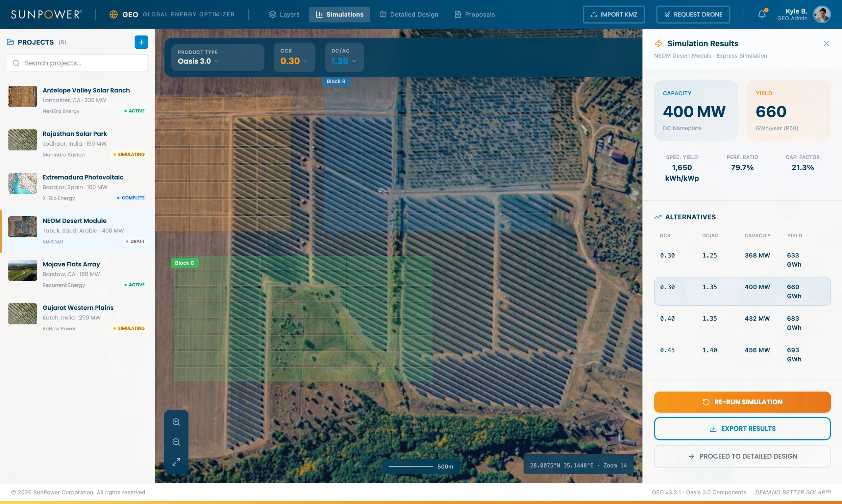The width and height of the screenshot is (842, 504).
Task: Zoom out on the map
Action: [x=176, y=442]
